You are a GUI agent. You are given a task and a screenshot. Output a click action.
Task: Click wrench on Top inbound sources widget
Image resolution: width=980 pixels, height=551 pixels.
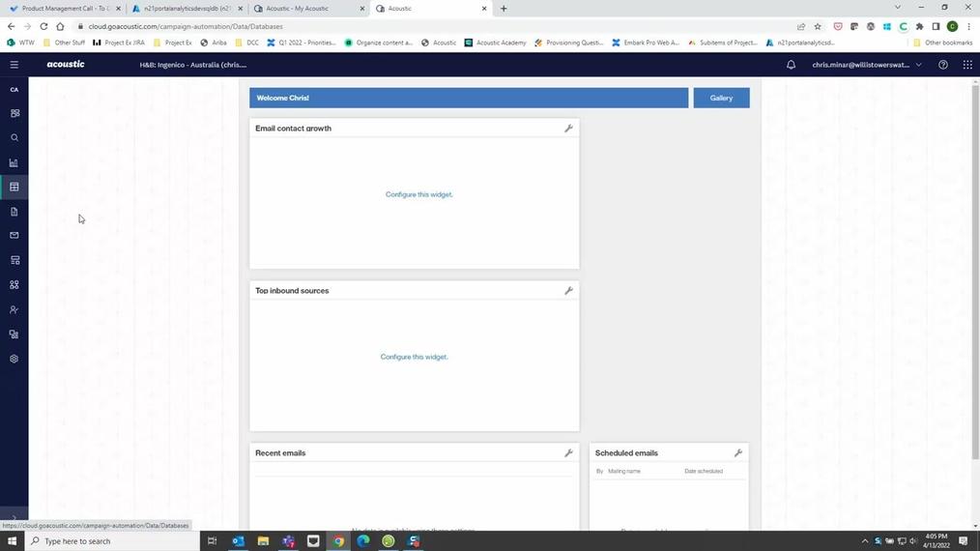[x=568, y=291]
